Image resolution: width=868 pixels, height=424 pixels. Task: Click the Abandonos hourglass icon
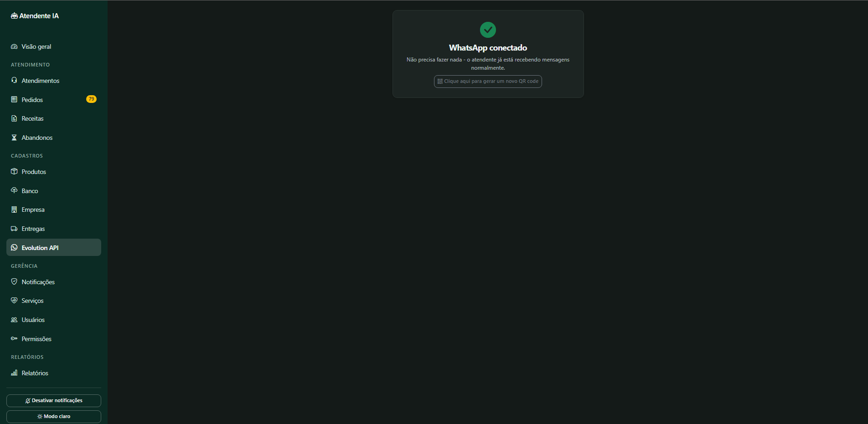click(x=14, y=138)
